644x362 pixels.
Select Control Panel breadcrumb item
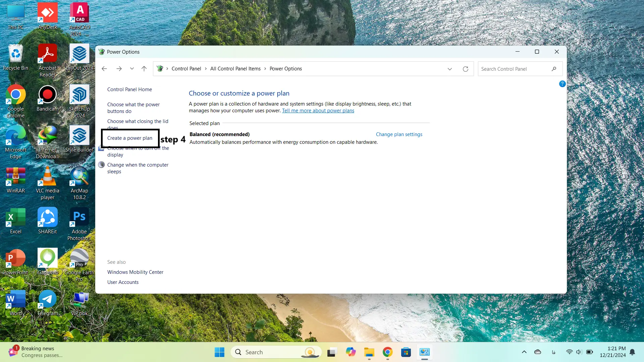coord(186,69)
